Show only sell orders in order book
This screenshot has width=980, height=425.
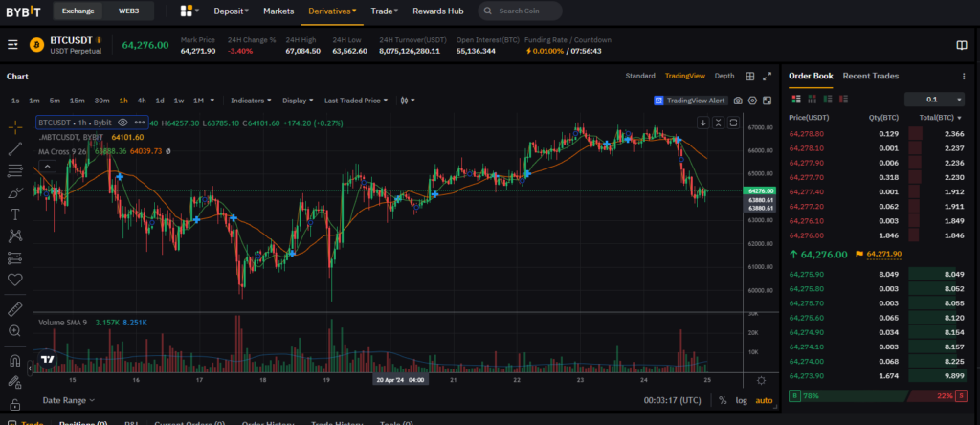pyautogui.click(x=844, y=99)
